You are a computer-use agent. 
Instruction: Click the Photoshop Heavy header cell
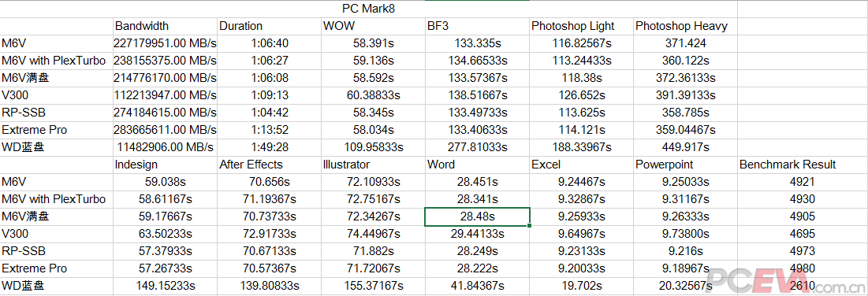click(685, 26)
